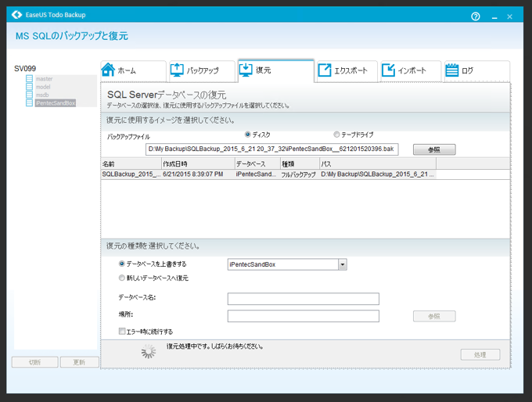Viewport: 532px width, 402px height.
Task: Click the import arrow icon on インポート tab
Action: click(389, 70)
